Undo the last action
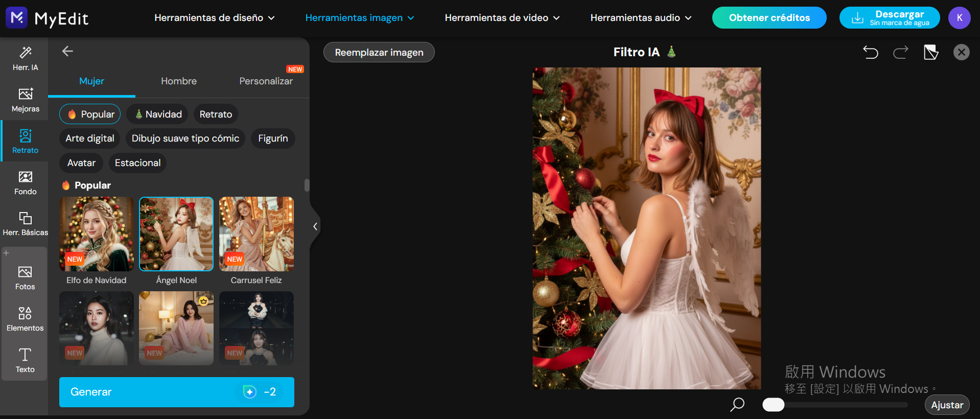The height and width of the screenshot is (419, 980). click(871, 52)
